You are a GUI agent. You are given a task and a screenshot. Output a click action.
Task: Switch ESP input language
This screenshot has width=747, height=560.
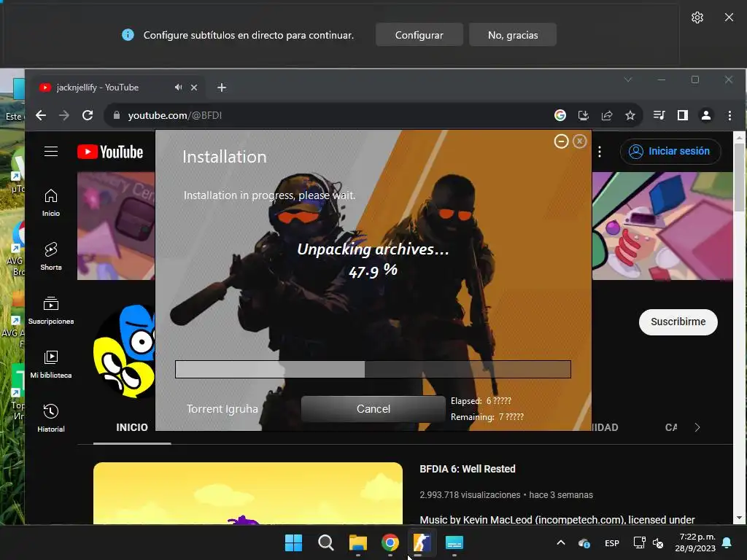point(612,542)
